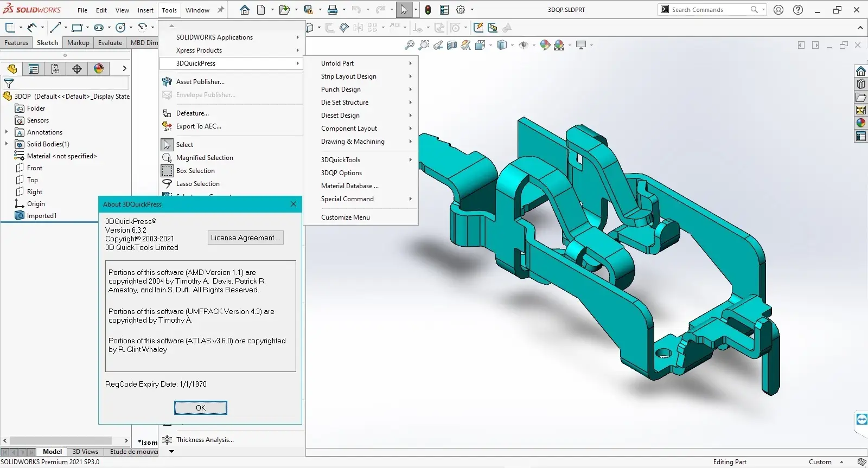
Task: Click the Custom units status bar entry
Action: [x=820, y=462]
